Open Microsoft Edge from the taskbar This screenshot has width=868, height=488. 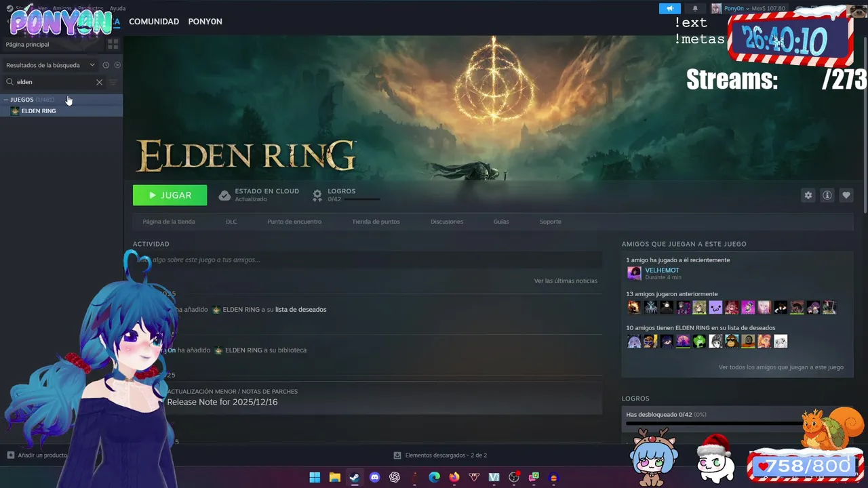tap(434, 477)
